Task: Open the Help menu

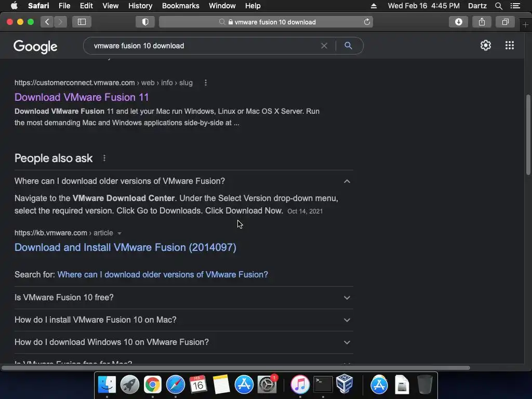Action: point(253,6)
